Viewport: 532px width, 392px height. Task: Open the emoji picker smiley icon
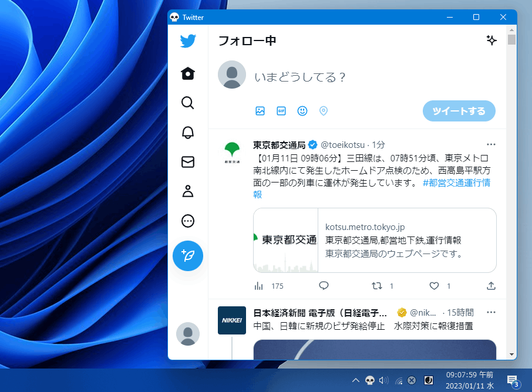tap(302, 111)
